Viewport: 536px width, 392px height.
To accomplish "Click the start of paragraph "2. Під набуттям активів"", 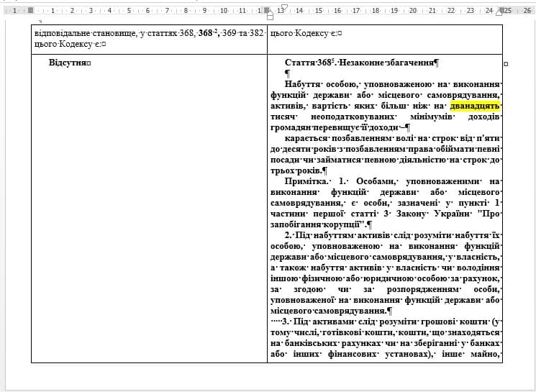I will 285,235.
